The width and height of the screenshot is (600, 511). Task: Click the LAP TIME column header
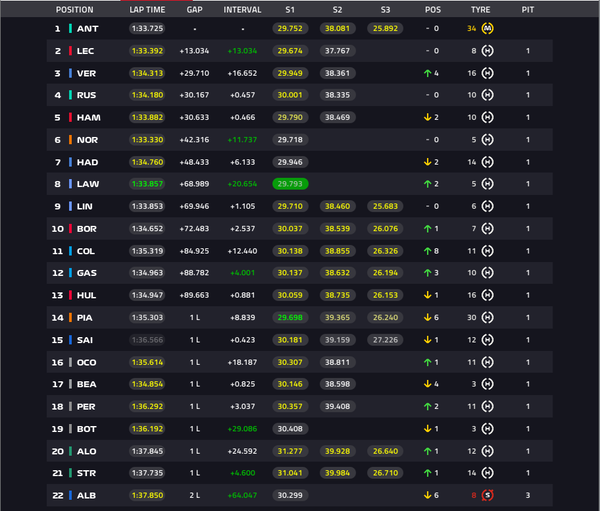pyautogui.click(x=147, y=10)
